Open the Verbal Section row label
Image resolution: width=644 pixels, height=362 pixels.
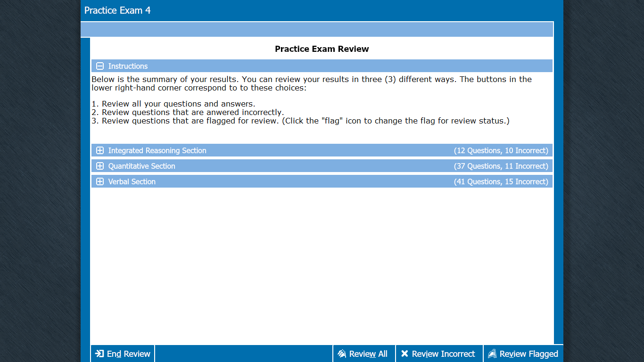[x=132, y=181]
